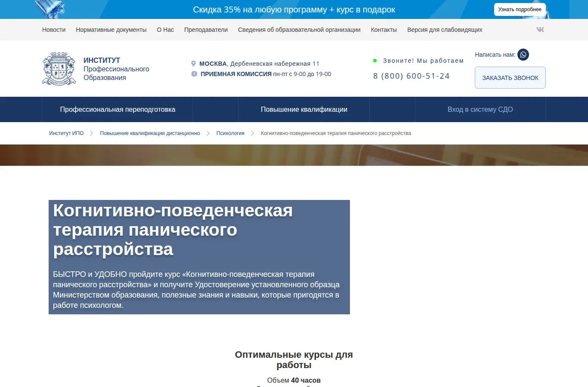Go to Институт ИПО breadcrumb
This screenshot has width=588, height=387.
click(66, 133)
